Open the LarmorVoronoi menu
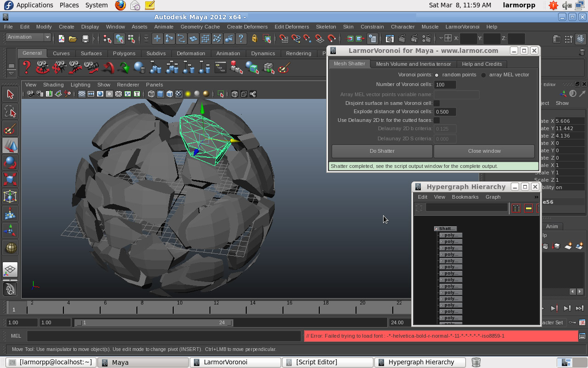This screenshot has height=368, width=588. pyautogui.click(x=462, y=27)
